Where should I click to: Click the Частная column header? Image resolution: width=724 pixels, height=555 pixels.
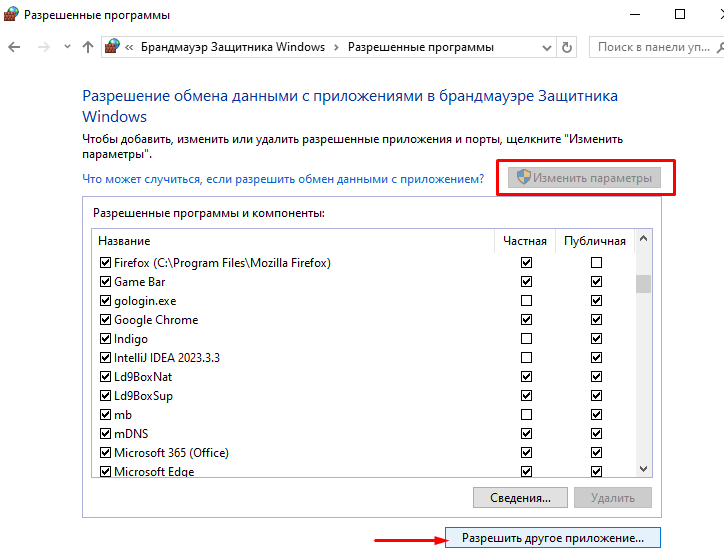tap(525, 241)
